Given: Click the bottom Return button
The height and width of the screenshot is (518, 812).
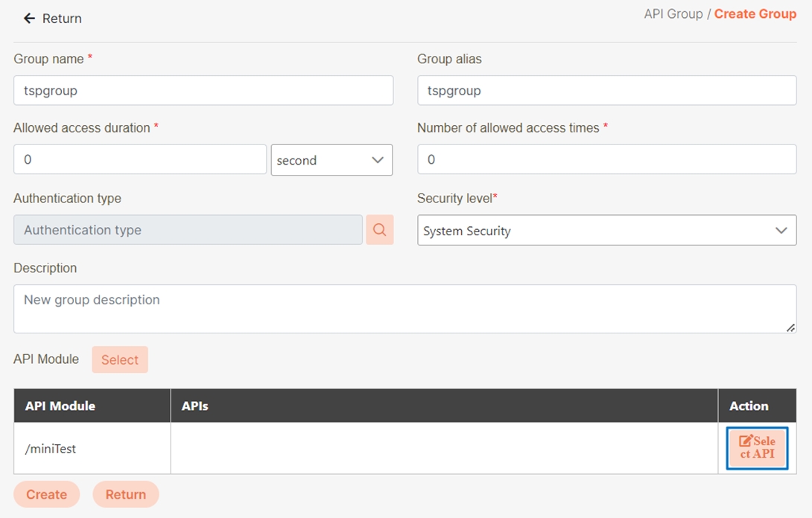Looking at the screenshot, I should (x=125, y=494).
